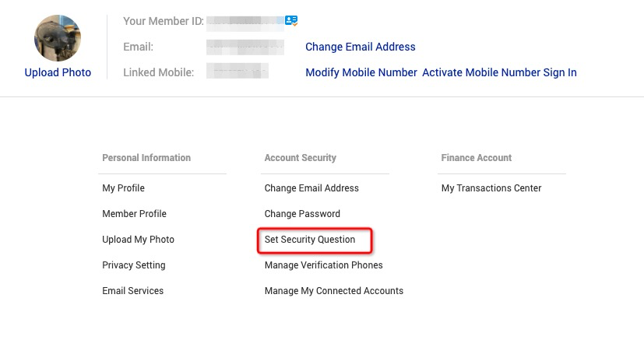Open Manage Verification Phones
Viewport: 644px width, 354px height.
click(323, 265)
